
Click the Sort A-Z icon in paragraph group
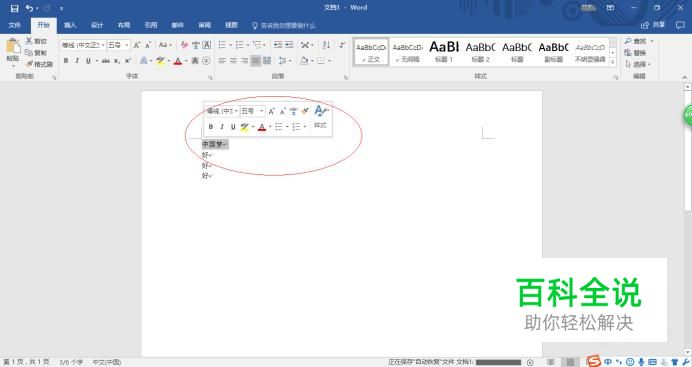point(326,45)
